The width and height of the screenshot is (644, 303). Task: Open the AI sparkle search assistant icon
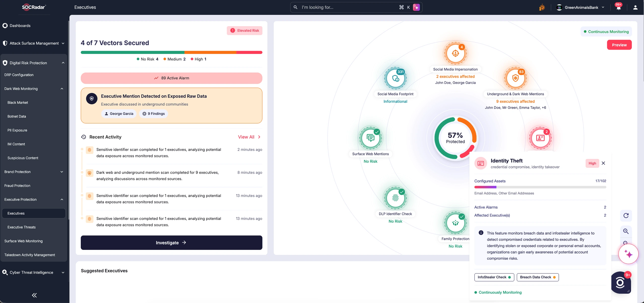[416, 7]
